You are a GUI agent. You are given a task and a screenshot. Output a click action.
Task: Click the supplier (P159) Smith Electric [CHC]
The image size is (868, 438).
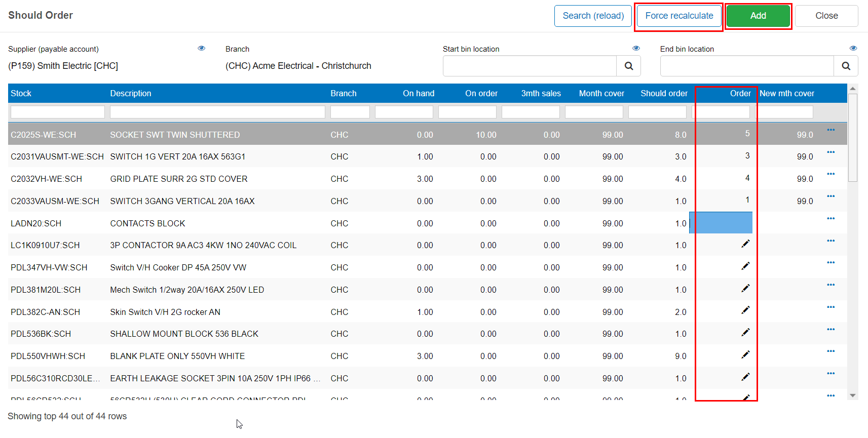click(63, 66)
